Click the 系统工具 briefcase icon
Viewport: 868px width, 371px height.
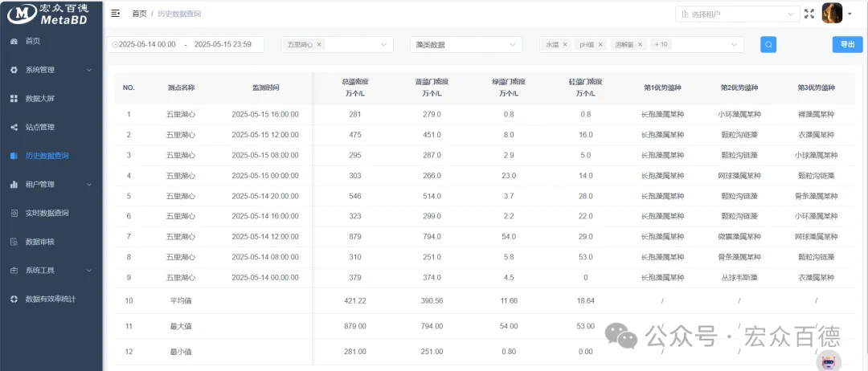[14, 271]
